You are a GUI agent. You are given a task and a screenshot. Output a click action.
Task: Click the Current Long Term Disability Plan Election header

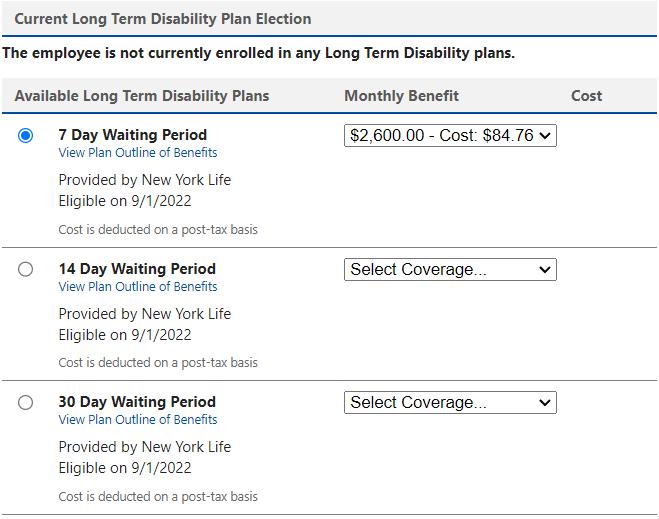coord(163,19)
